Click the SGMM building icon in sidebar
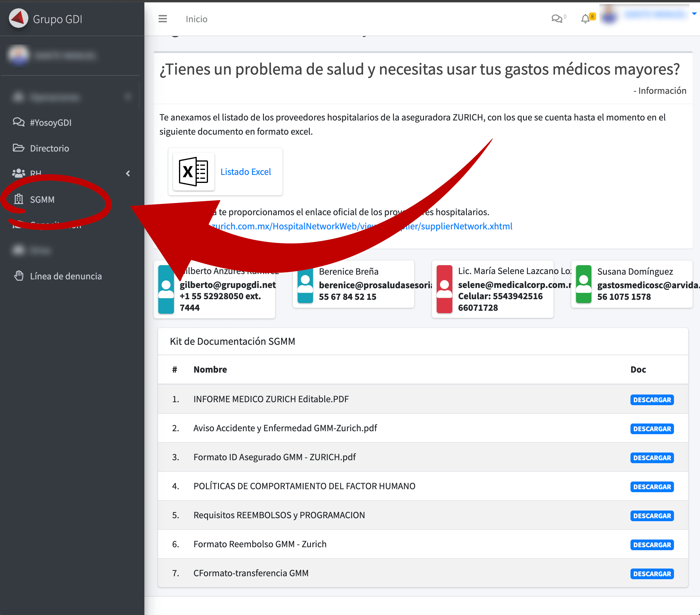The height and width of the screenshot is (615, 700). click(19, 199)
